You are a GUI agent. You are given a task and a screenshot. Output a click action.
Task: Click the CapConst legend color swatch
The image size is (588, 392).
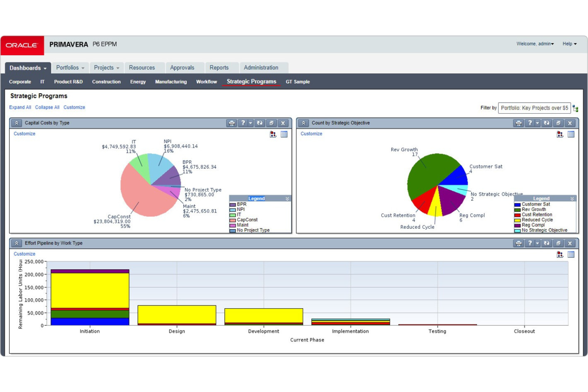point(232,220)
